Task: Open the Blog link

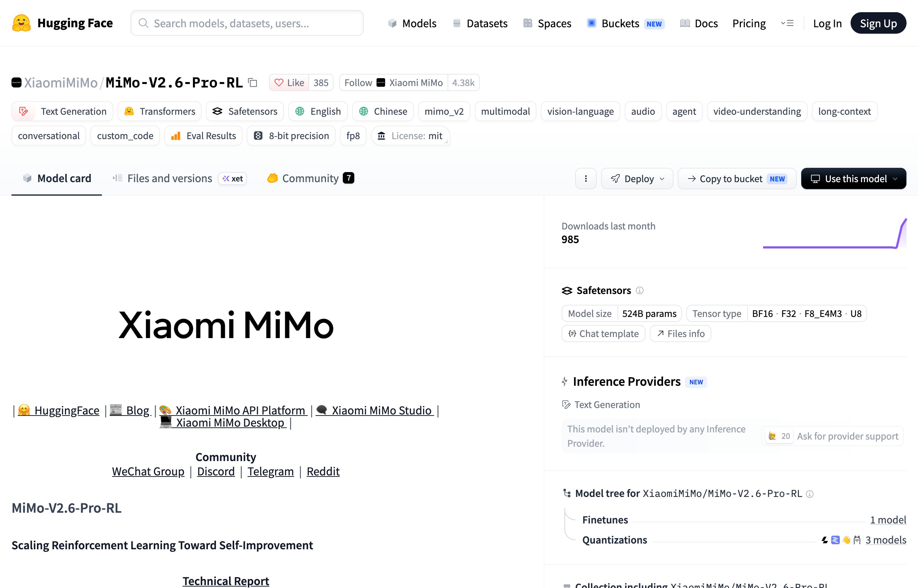Action: tap(130, 411)
